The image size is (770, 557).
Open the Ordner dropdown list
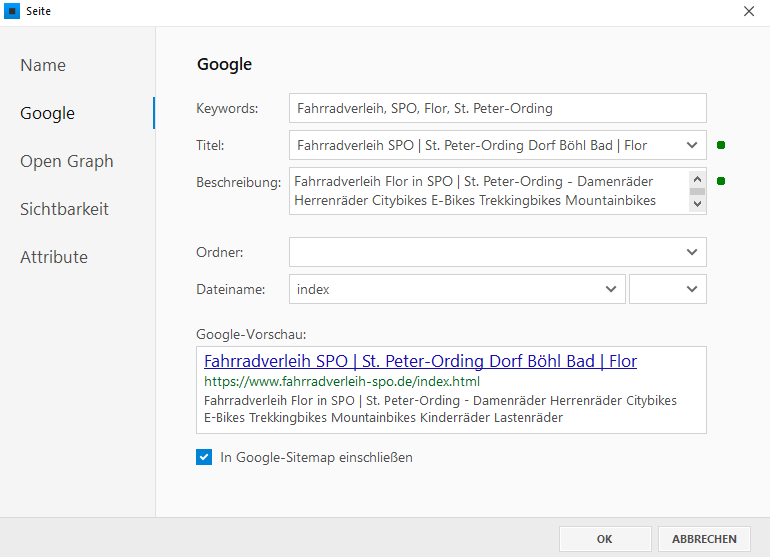tap(692, 252)
